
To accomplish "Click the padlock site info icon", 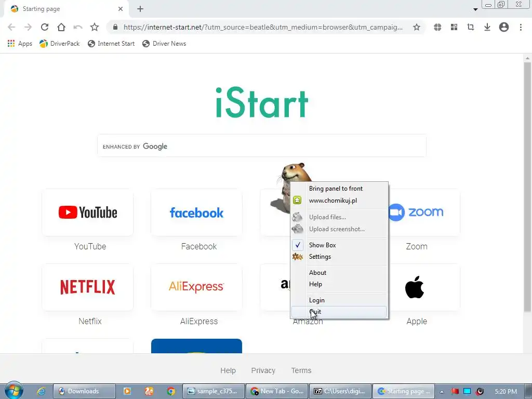I will 115,27.
